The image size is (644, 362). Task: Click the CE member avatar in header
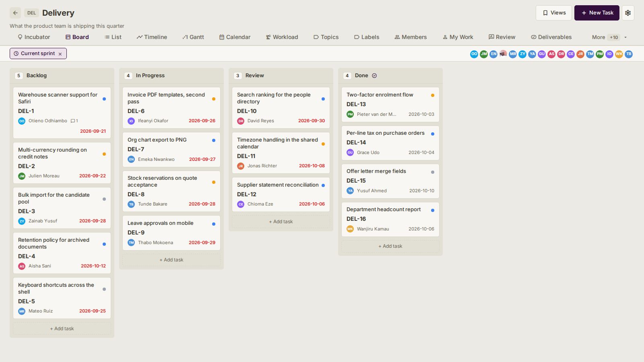point(571,54)
